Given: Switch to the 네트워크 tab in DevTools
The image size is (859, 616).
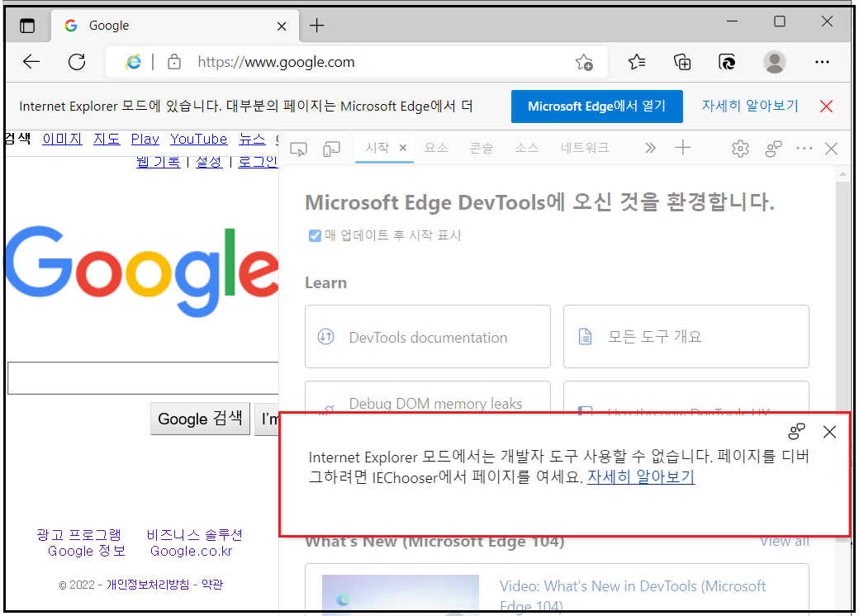Looking at the screenshot, I should pos(585,148).
